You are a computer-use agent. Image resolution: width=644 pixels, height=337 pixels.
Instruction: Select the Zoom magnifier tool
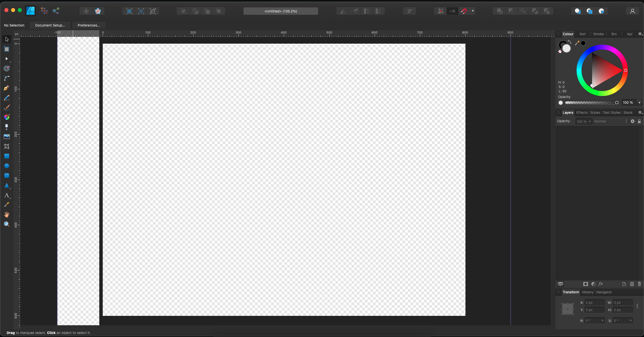point(7,224)
